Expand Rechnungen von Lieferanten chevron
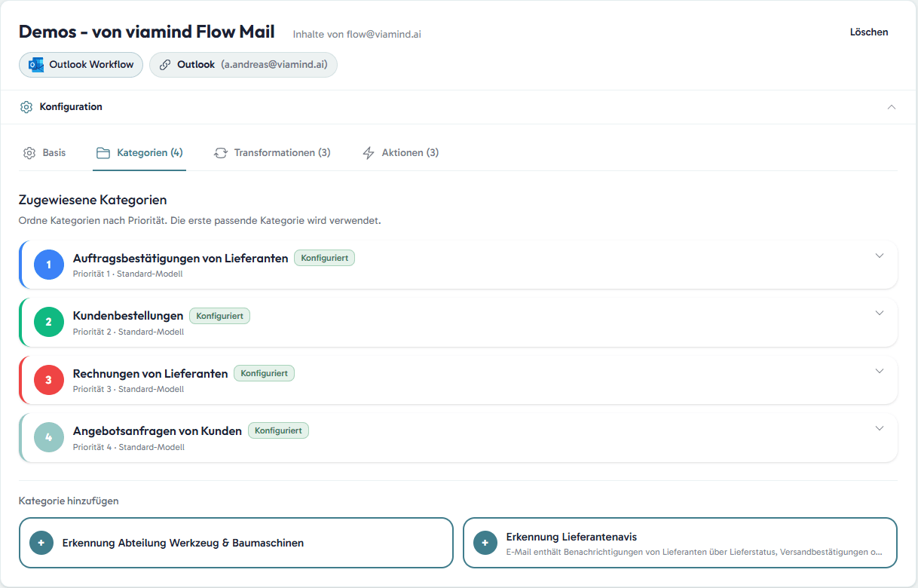This screenshot has width=918, height=588. (879, 371)
